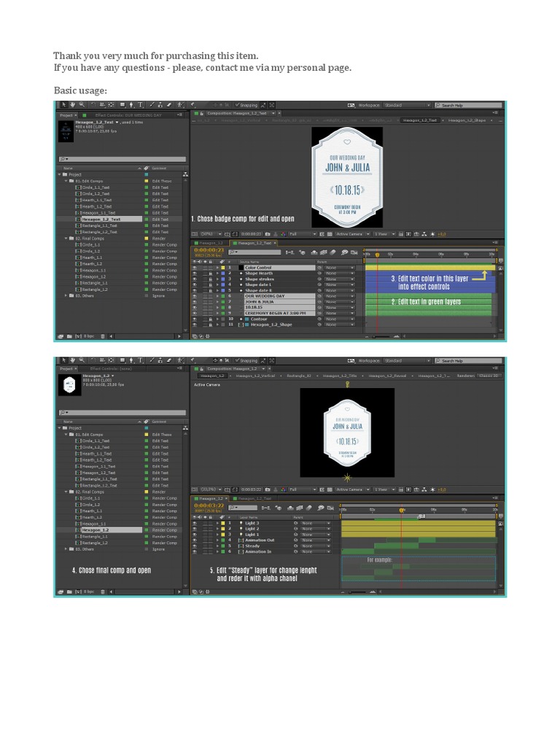The width and height of the screenshot is (560, 747).
Task: Take snapshot with camera icon beside 0:00:00:23 viewer time
Action: (268, 234)
